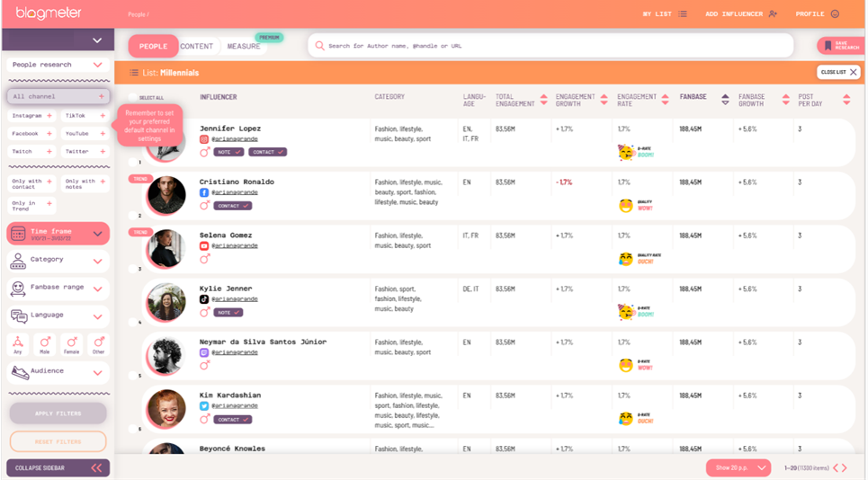Tick the checkbox for Neymar row
The image size is (868, 480).
pos(132,376)
